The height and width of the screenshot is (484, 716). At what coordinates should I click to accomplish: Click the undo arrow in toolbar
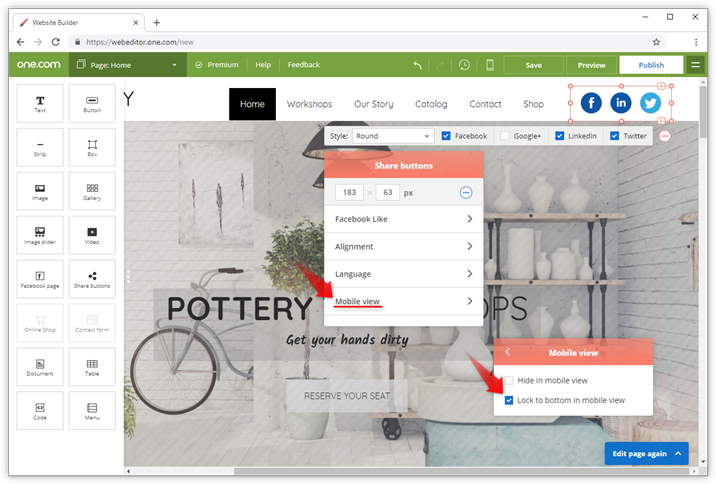click(x=417, y=65)
